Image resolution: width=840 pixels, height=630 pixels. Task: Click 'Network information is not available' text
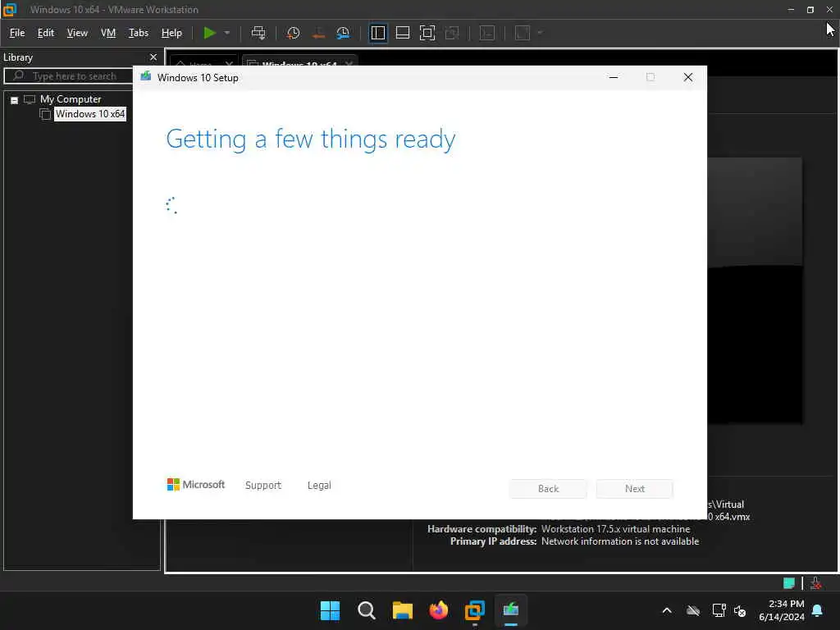[x=620, y=541]
